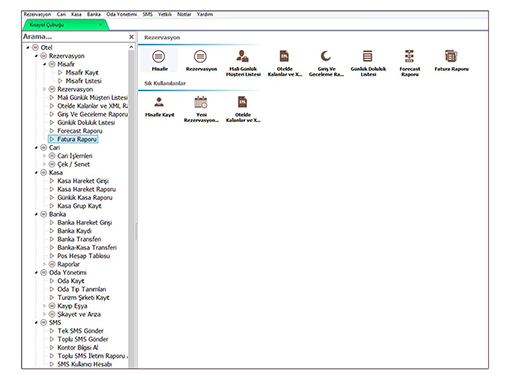
Task: Launch Otelde Kalanlar from Sık Kullanılanlar
Action: [242, 102]
